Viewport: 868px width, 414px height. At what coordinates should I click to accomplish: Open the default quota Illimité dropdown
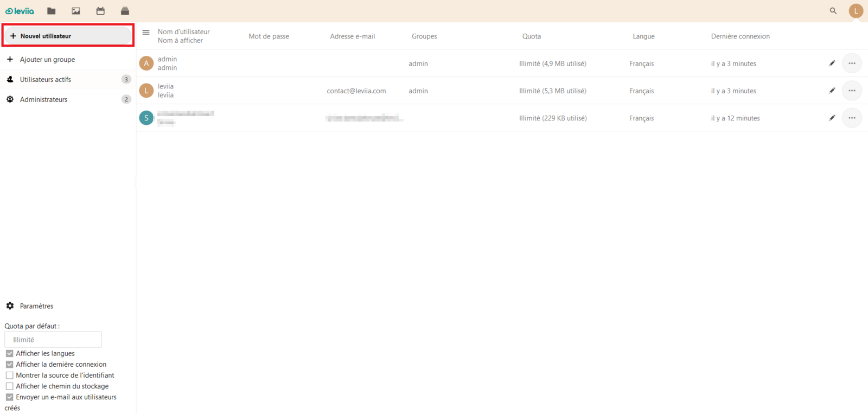click(x=53, y=340)
